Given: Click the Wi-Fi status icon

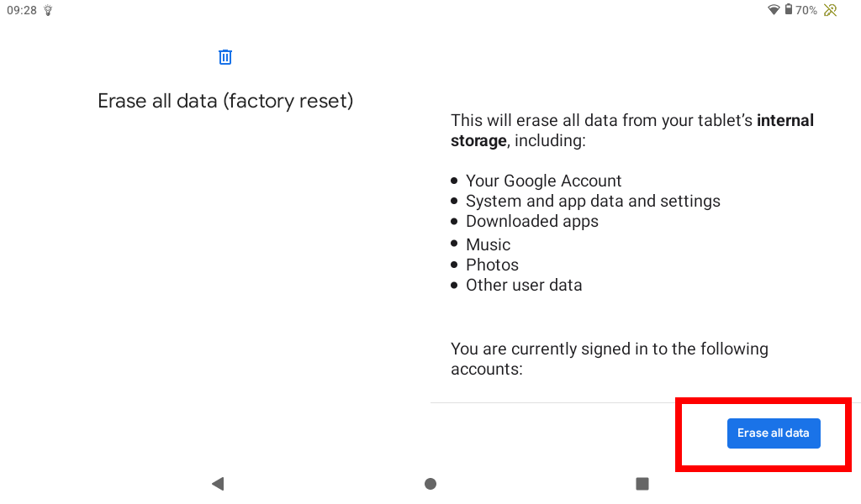Looking at the screenshot, I should coord(774,10).
